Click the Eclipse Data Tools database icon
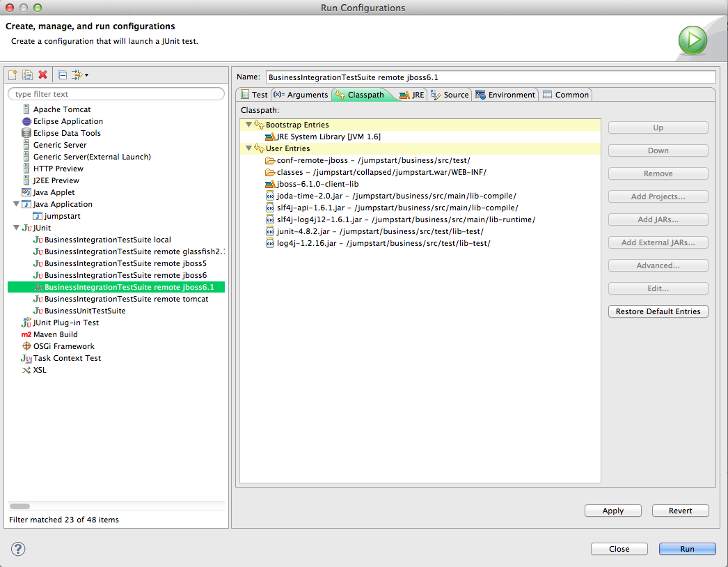Image resolution: width=728 pixels, height=567 pixels. (26, 133)
